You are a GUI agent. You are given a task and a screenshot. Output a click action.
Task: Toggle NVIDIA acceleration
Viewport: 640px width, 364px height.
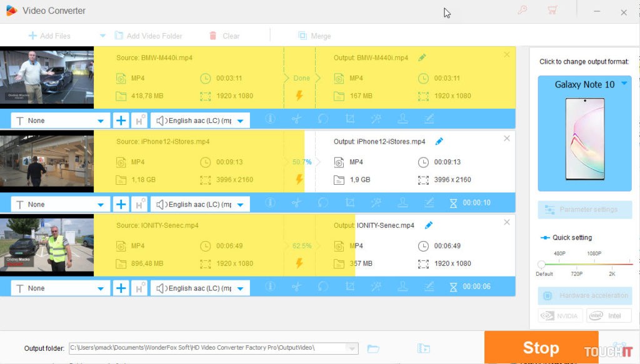[561, 316]
